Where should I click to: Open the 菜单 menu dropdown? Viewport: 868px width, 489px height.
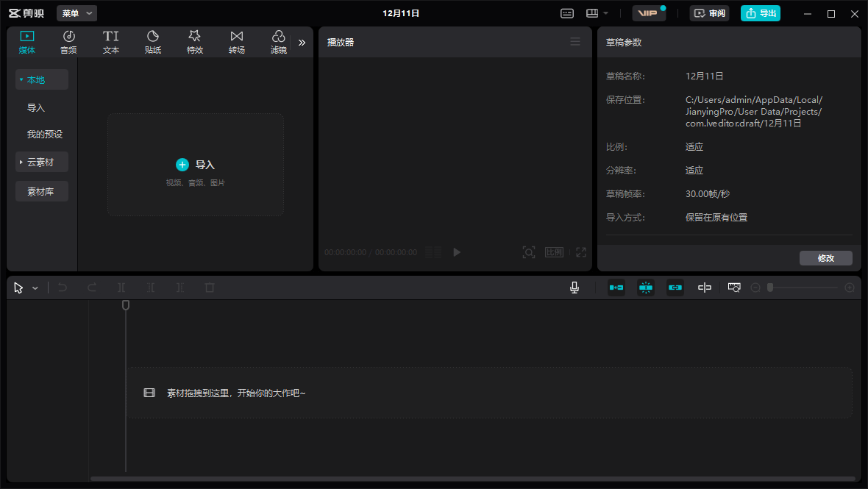click(x=77, y=13)
